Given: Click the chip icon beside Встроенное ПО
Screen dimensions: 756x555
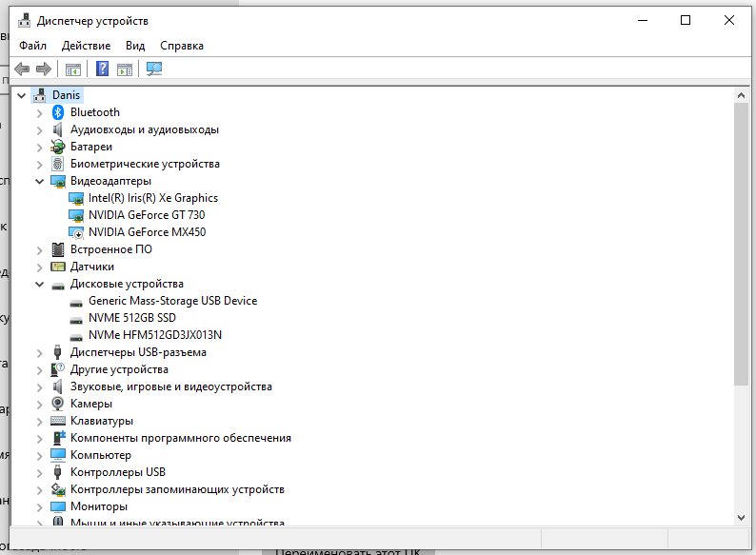Looking at the screenshot, I should coord(58,249).
